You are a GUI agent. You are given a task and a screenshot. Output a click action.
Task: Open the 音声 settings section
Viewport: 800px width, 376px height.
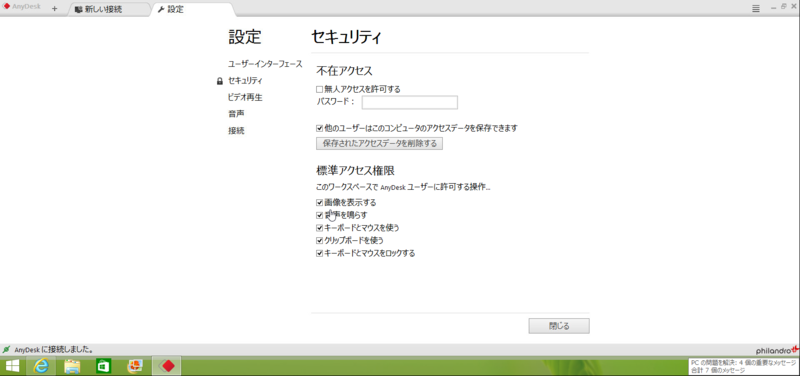point(236,114)
